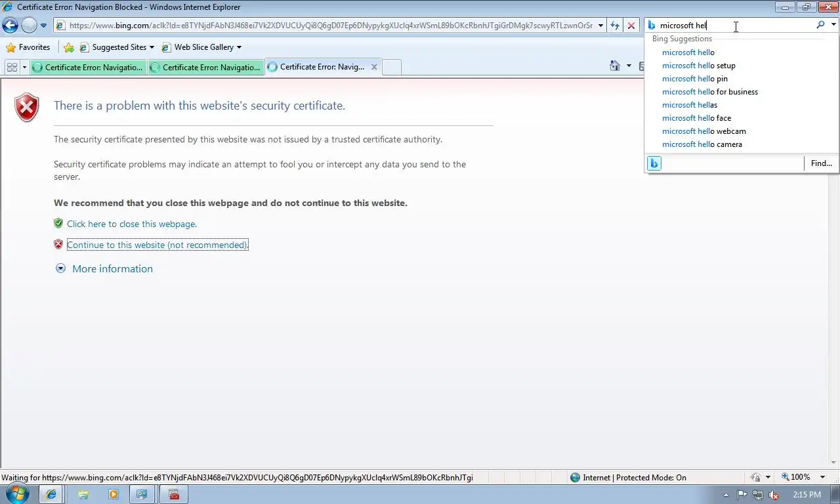Select suggestion 'microsoft hello'

coord(688,52)
